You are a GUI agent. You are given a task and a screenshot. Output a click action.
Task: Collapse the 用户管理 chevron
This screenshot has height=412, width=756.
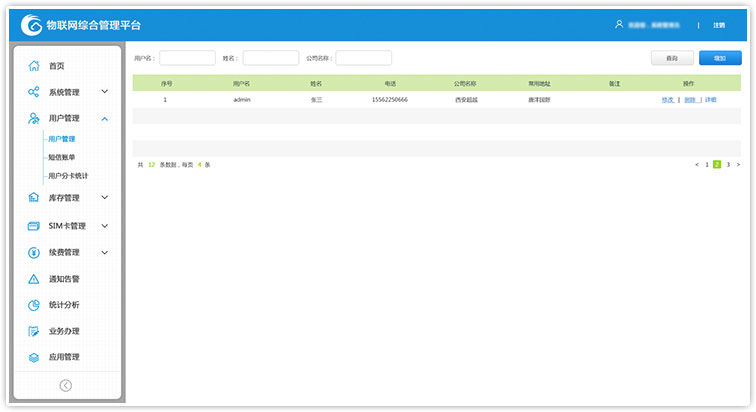point(105,119)
